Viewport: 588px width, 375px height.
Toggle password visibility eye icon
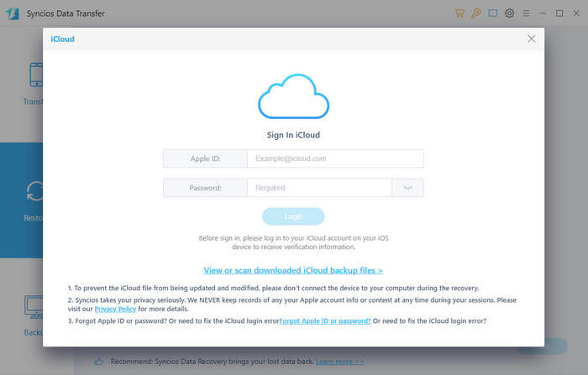pos(407,188)
